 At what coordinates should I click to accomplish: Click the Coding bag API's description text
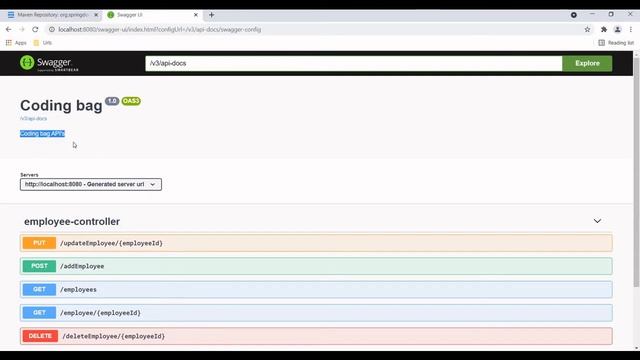coord(42,133)
